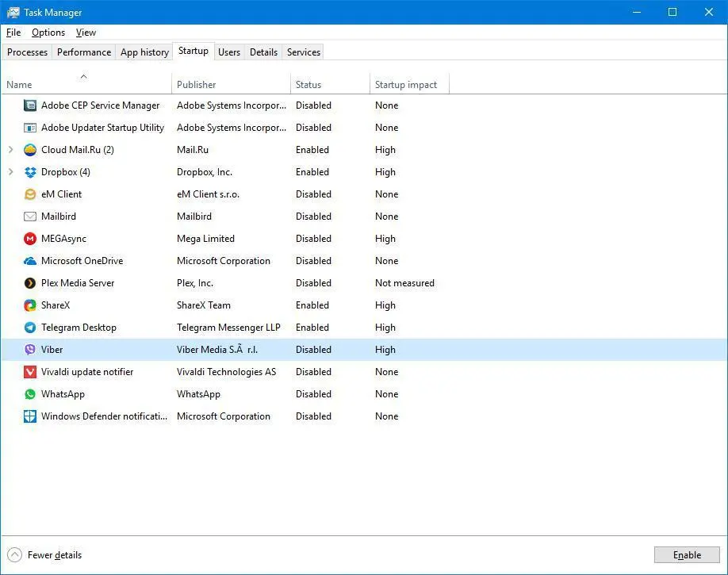The image size is (728, 575).
Task: Select the Mailbird row name
Action: 59,217
